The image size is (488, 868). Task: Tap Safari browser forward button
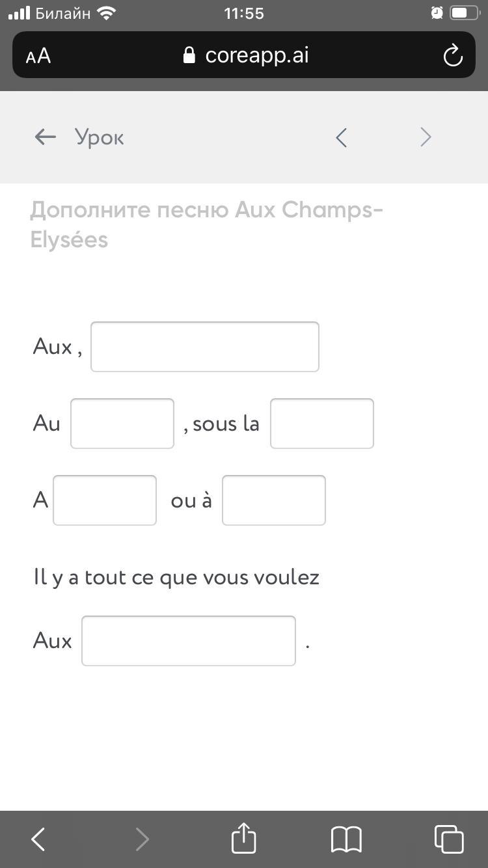tap(142, 839)
